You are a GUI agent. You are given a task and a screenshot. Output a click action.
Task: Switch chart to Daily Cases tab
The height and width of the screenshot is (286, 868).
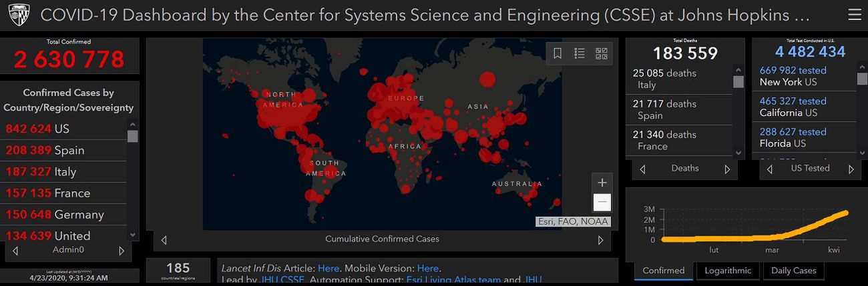point(794,271)
